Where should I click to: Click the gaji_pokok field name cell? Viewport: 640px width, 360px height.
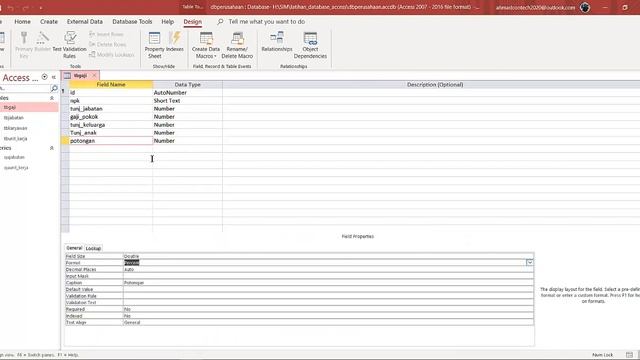click(111, 117)
